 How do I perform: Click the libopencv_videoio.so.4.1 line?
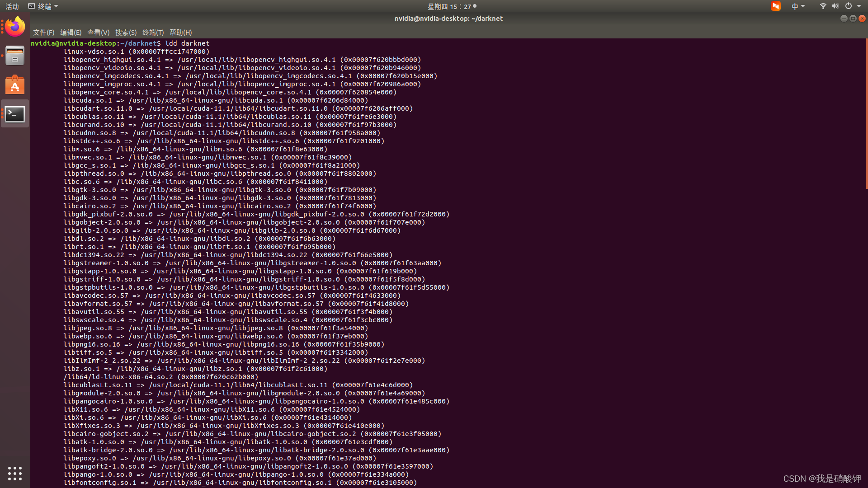coord(242,68)
